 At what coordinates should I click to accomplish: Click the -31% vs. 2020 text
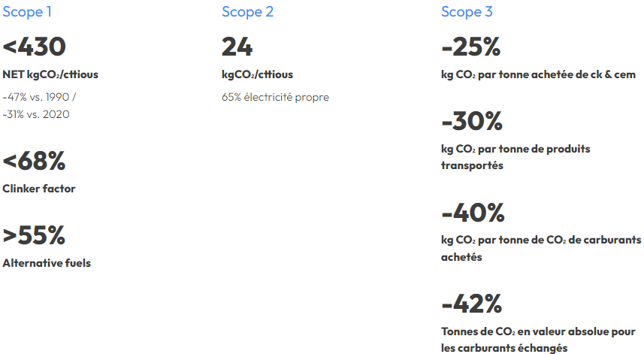click(36, 114)
